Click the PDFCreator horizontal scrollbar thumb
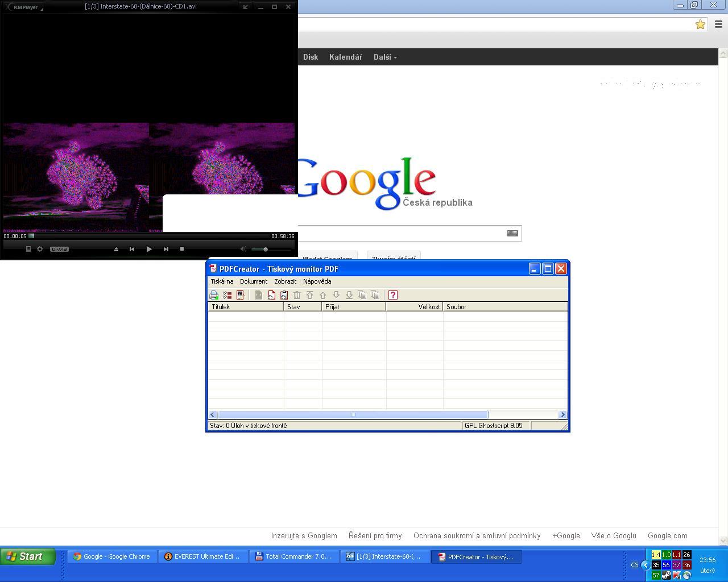 coord(353,415)
